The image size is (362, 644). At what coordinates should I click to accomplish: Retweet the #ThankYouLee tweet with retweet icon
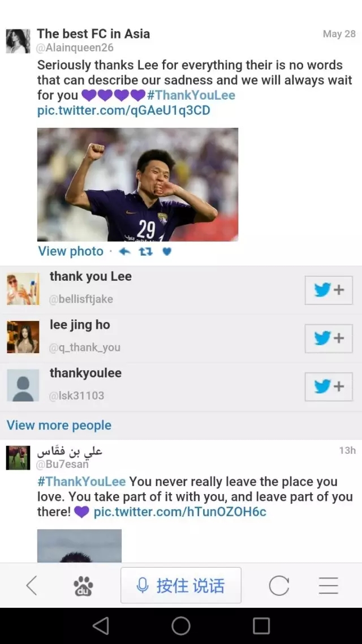point(146,251)
